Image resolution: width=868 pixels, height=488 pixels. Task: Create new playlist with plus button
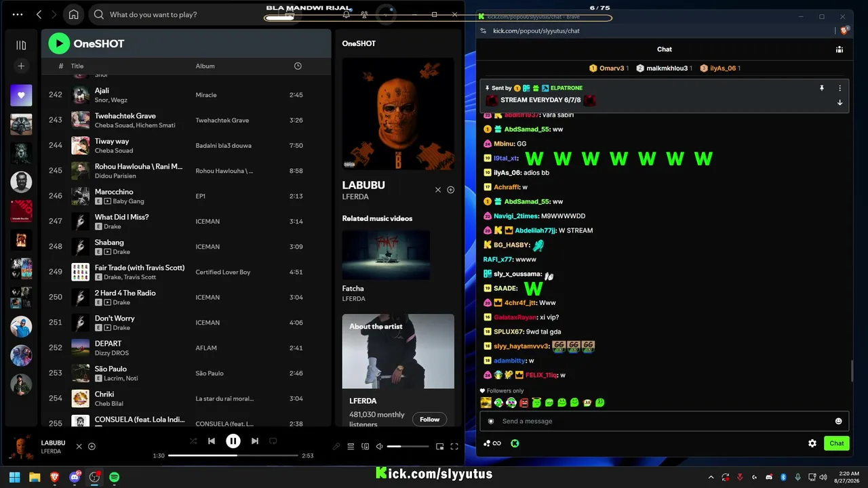[x=21, y=66]
